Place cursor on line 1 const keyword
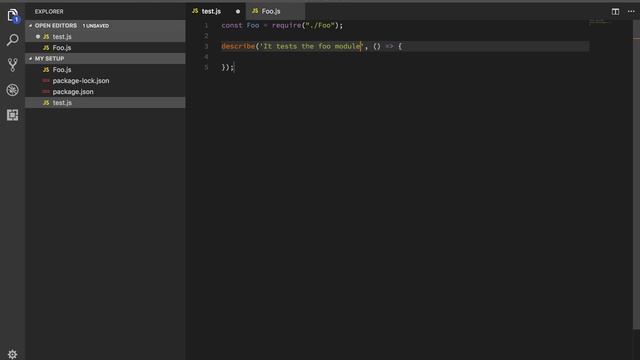640x360 pixels. point(232,25)
